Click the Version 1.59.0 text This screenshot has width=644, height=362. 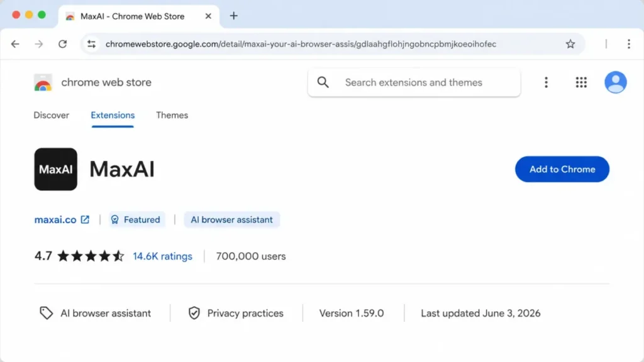coord(352,313)
